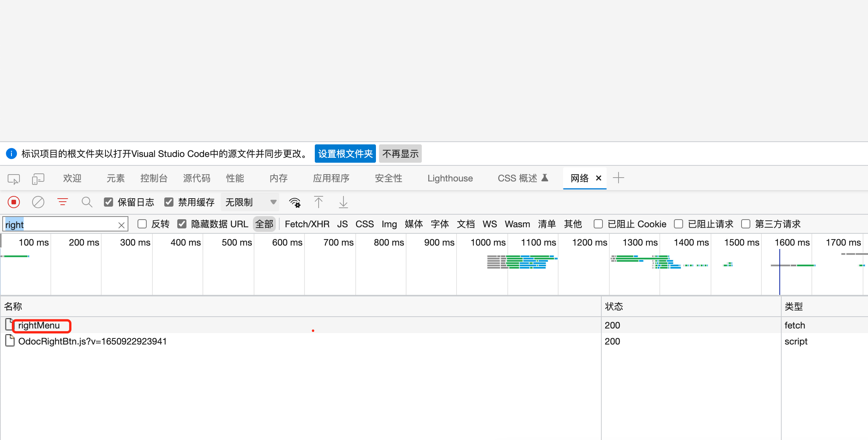868x440 pixels.
Task: Toggle the 隐藏数据 URL checkbox
Action: [182, 224]
